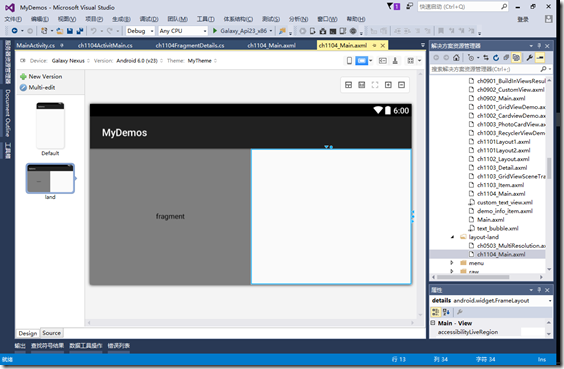Open the MyTheme theme selector

point(202,61)
